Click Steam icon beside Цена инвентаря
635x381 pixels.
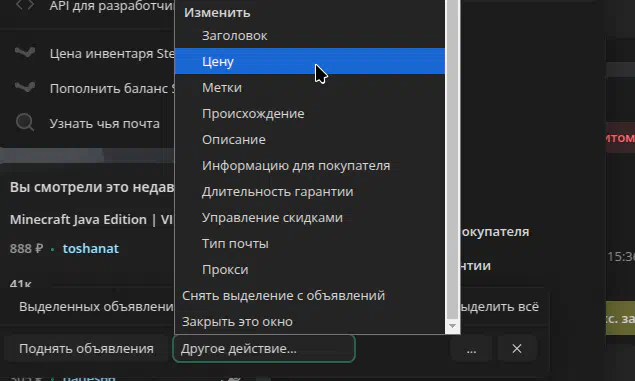pyautogui.click(x=25, y=53)
